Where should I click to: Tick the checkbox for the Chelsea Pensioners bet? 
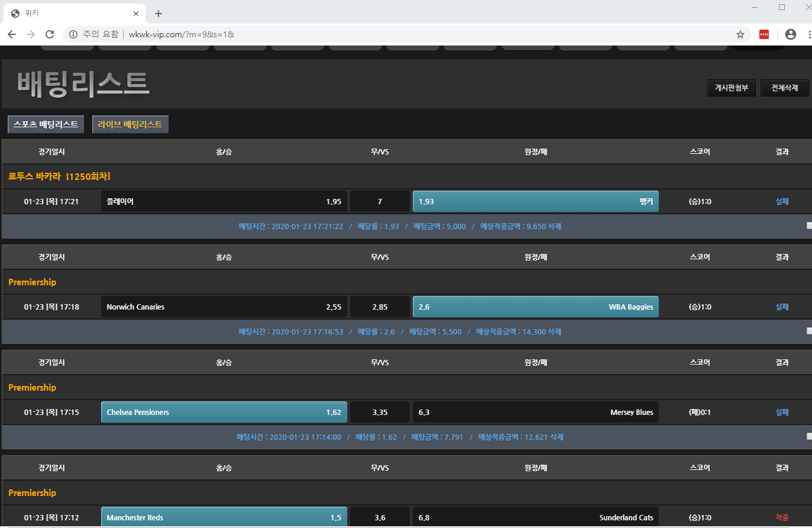click(x=809, y=436)
